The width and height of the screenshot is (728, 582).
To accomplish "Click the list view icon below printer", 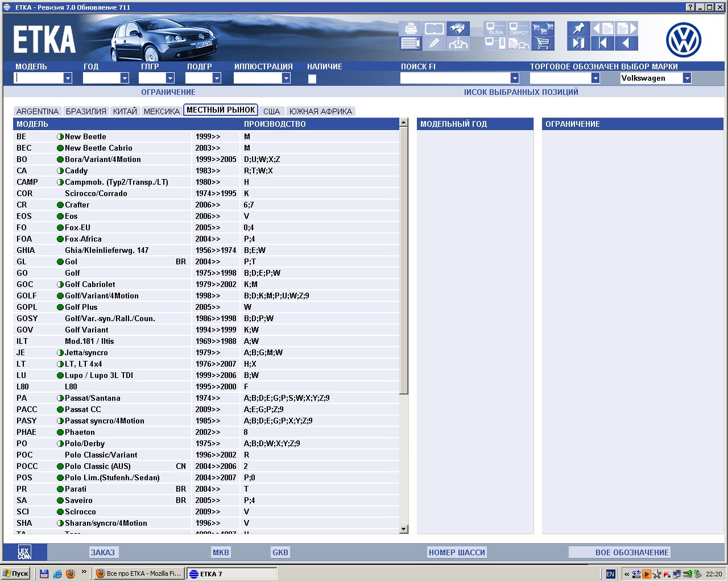I will tap(410, 43).
